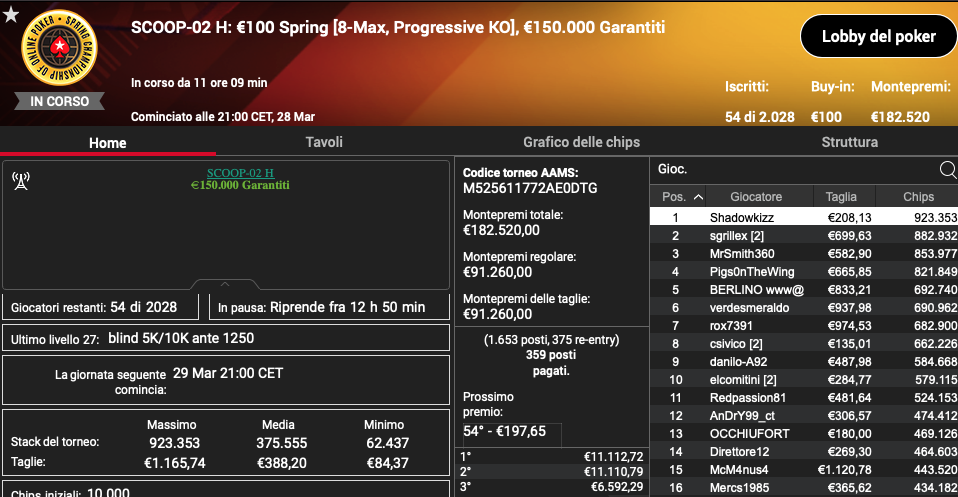Screen dimensions: 958x497
Task: Open the SCOOP-02 H link
Action: point(240,173)
